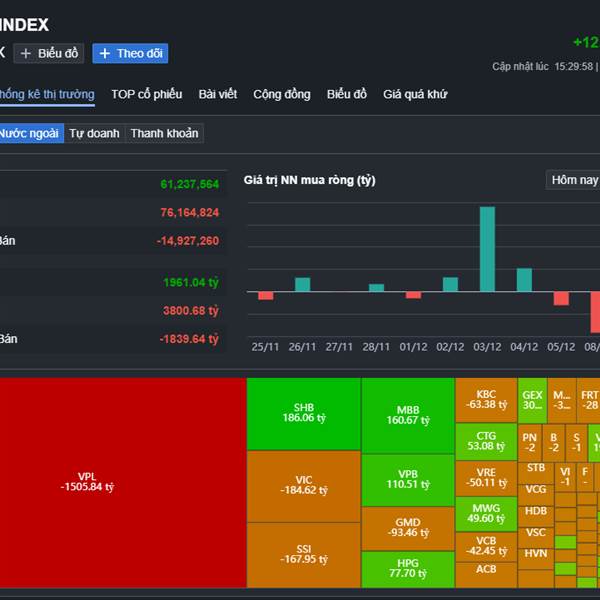Select the Tự doanh sub-tab
This screenshot has height=600, width=600.
tap(95, 133)
